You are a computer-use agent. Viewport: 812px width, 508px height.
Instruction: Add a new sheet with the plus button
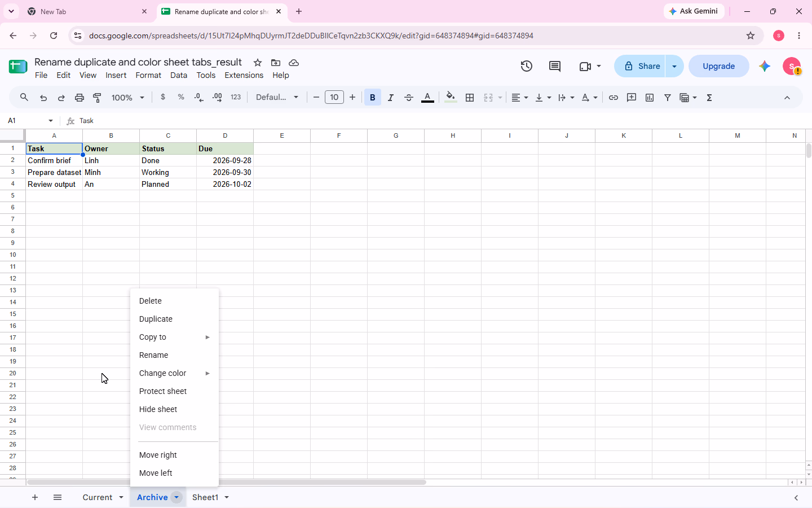pyautogui.click(x=35, y=497)
